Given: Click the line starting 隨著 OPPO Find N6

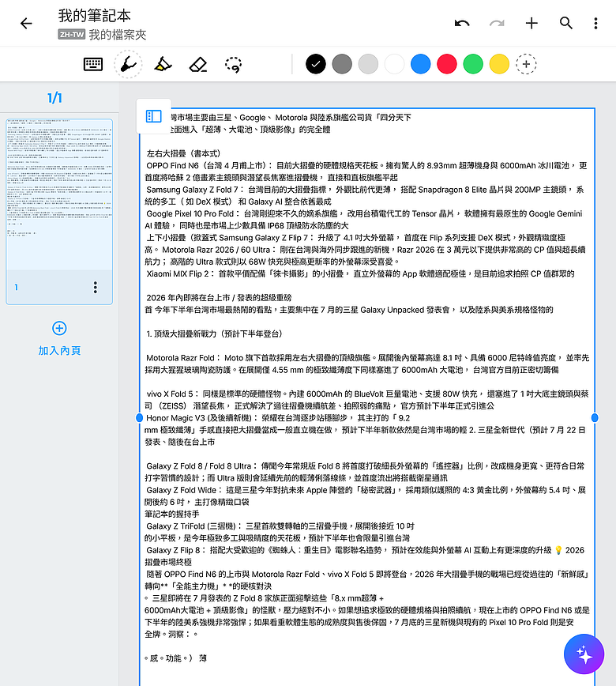Looking at the screenshot, I should (x=368, y=574).
